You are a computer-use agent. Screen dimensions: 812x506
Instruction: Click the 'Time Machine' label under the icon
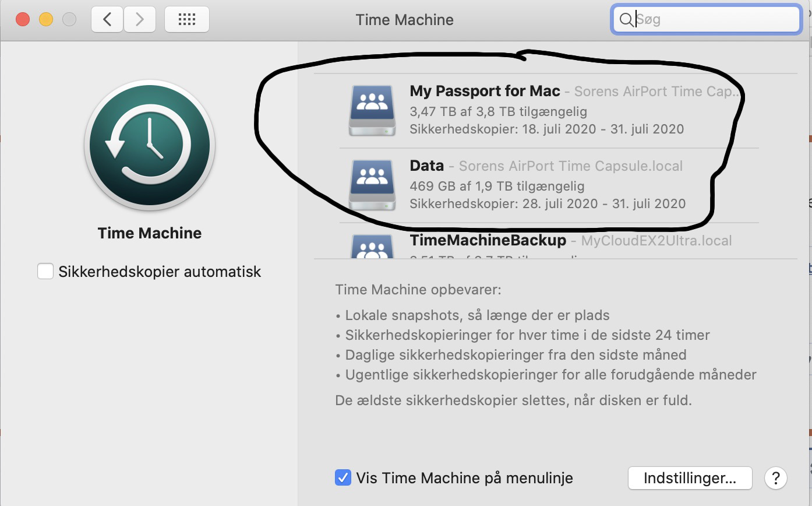150,233
